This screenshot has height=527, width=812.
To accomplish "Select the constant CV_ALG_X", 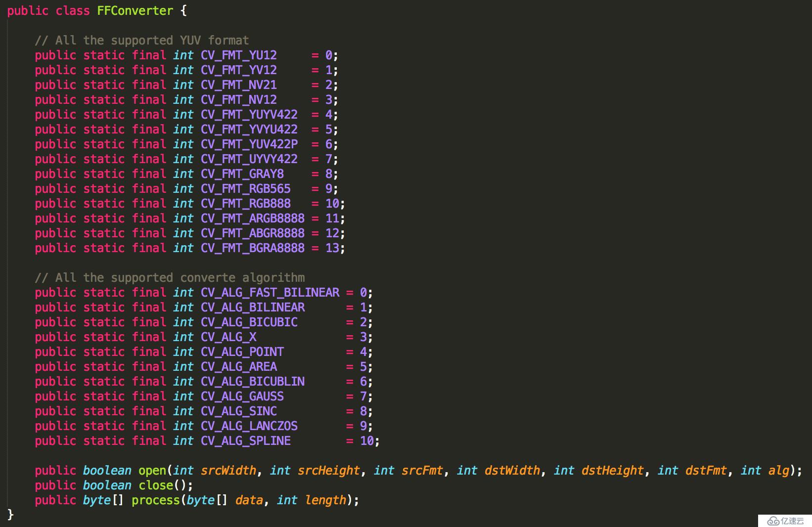I will (228, 337).
